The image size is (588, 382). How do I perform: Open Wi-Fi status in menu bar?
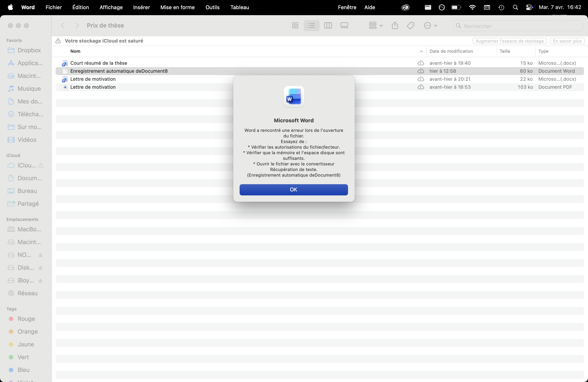pos(472,7)
